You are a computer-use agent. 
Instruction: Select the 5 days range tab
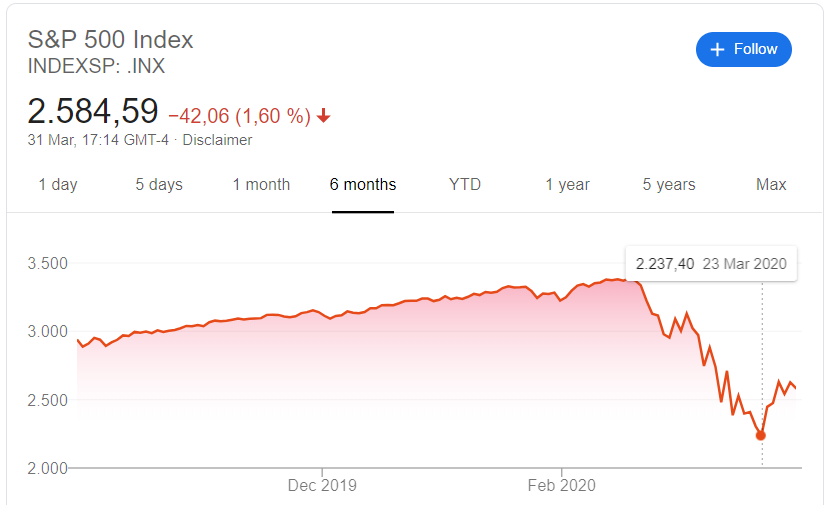159,184
